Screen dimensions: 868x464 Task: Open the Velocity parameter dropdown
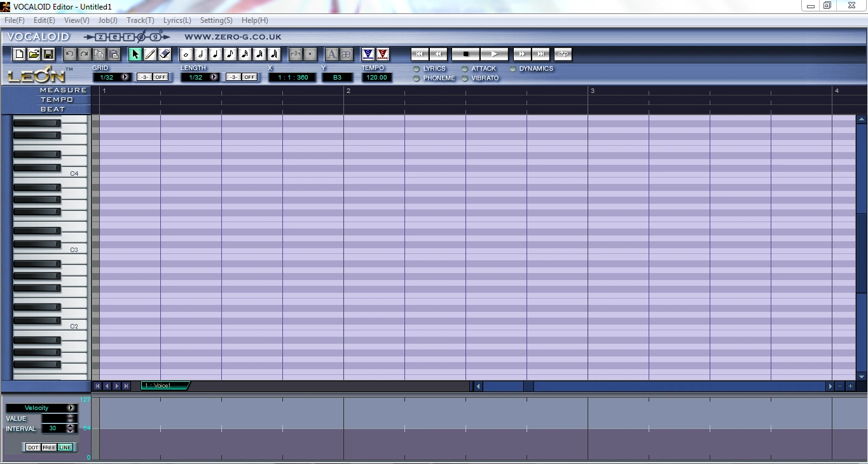[x=70, y=408]
